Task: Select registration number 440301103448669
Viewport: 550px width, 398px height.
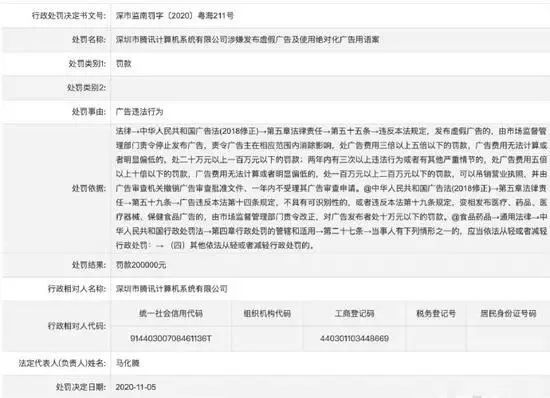Action: (354, 338)
